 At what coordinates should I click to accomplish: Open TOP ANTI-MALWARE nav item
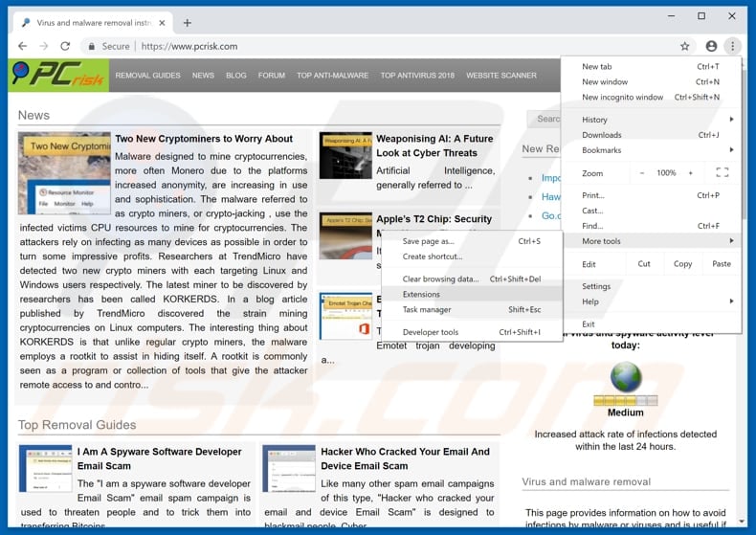pyautogui.click(x=332, y=76)
